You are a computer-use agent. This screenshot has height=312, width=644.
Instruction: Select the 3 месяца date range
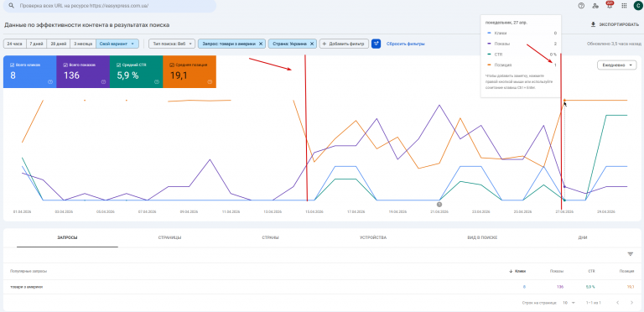(83, 44)
